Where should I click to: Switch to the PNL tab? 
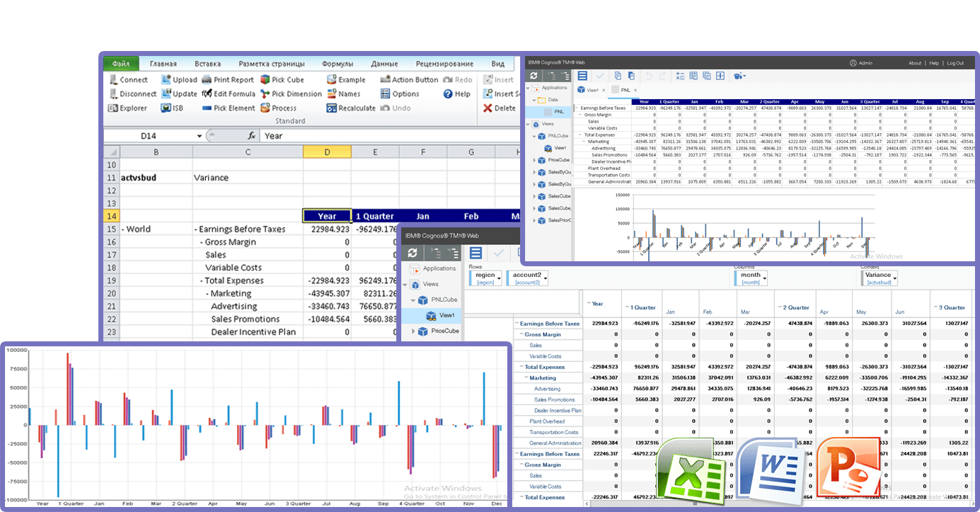624,91
